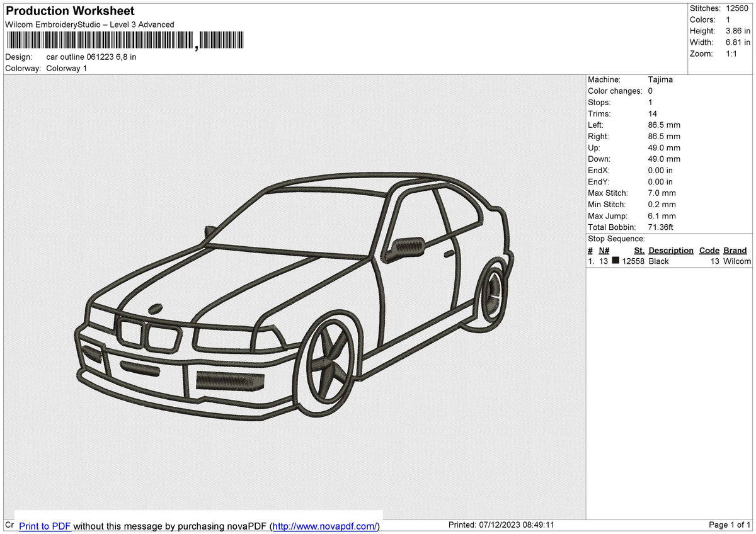Click the black thread color swatch
756x534 pixels.
[616, 260]
